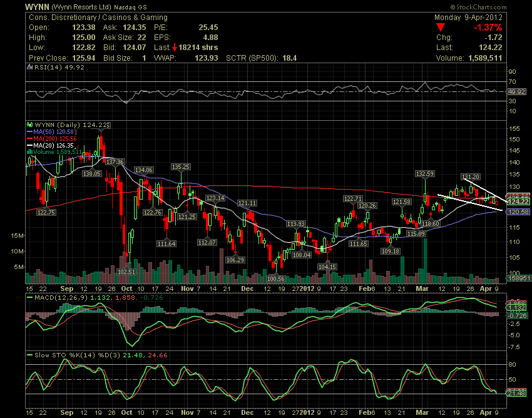Viewport: 532px width, 418px height.
Task: Click the VWAP value 123.93
Action: click(207, 58)
